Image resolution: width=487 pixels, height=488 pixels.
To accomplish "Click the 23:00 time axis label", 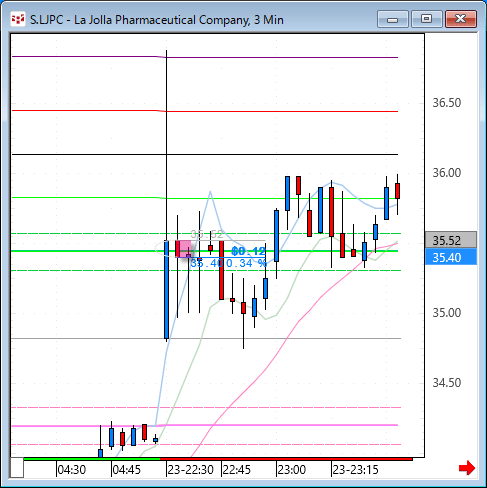I will 292,470.
